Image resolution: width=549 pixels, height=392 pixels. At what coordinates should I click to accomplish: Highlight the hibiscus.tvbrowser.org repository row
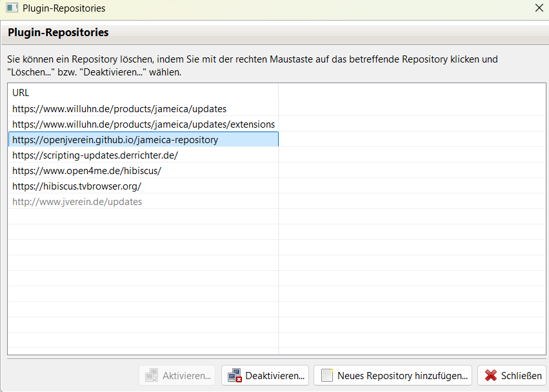tap(77, 186)
